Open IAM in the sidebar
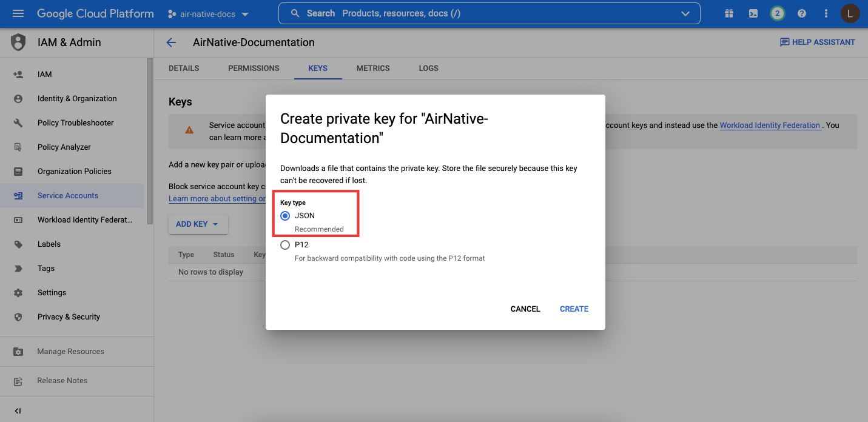Screen dimensions: 868x422 click(45, 75)
